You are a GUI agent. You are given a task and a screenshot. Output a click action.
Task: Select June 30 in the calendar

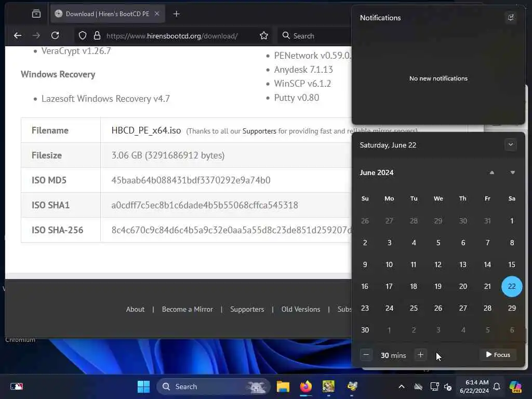click(365, 330)
